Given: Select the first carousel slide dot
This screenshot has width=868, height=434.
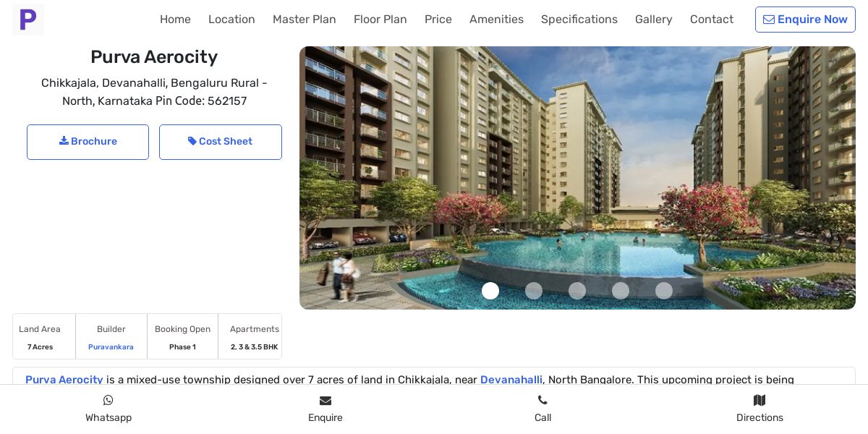Looking at the screenshot, I should 490,291.
